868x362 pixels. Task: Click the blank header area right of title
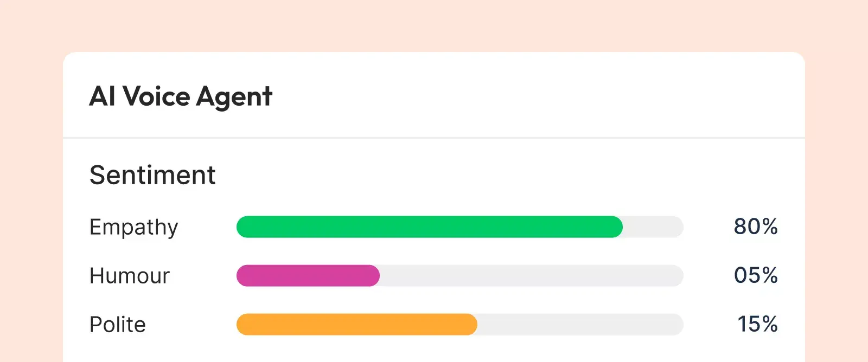pyautogui.click(x=542, y=96)
